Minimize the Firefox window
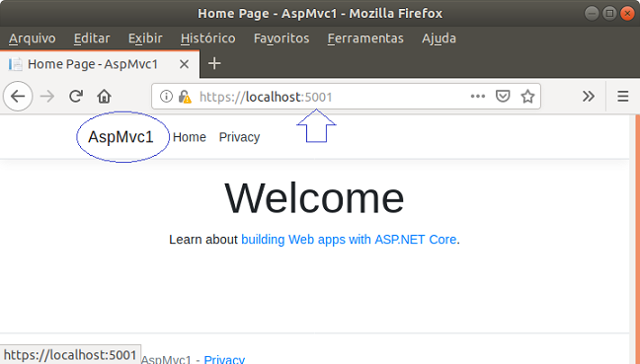 tap(592, 14)
